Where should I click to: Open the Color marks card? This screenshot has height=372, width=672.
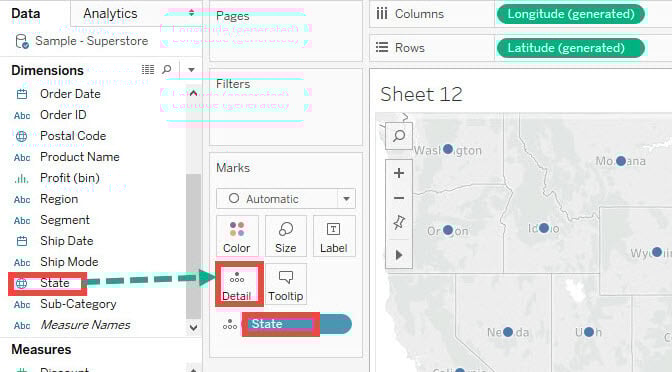(x=237, y=236)
